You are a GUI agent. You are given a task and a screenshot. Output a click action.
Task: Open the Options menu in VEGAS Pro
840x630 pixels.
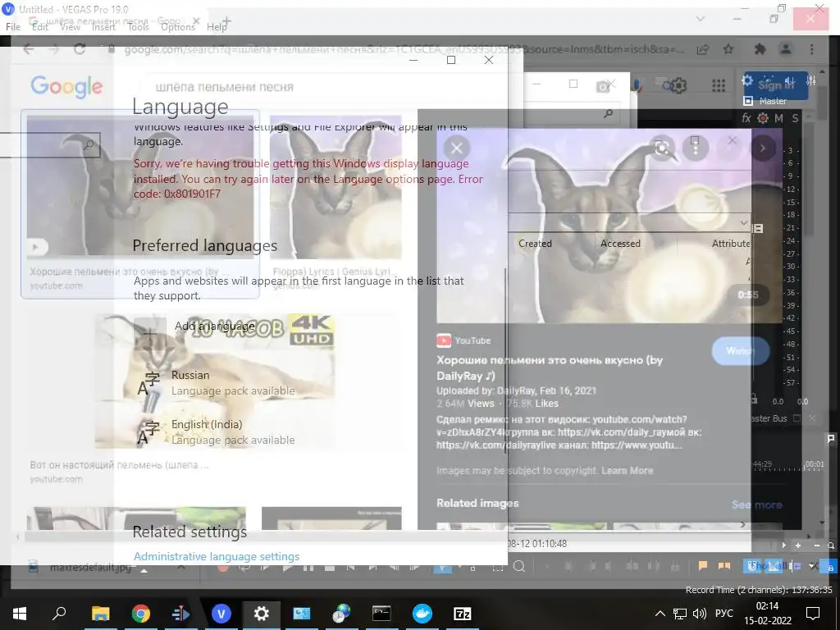(x=178, y=27)
